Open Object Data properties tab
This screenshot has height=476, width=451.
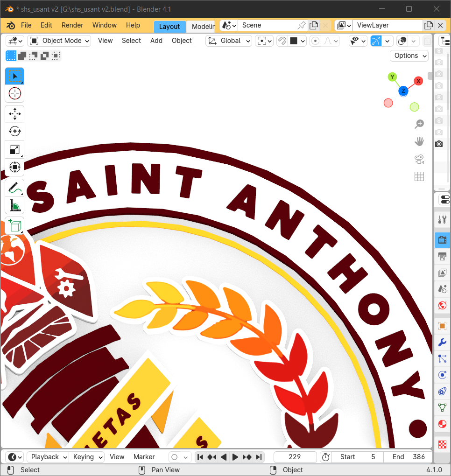pos(442,408)
